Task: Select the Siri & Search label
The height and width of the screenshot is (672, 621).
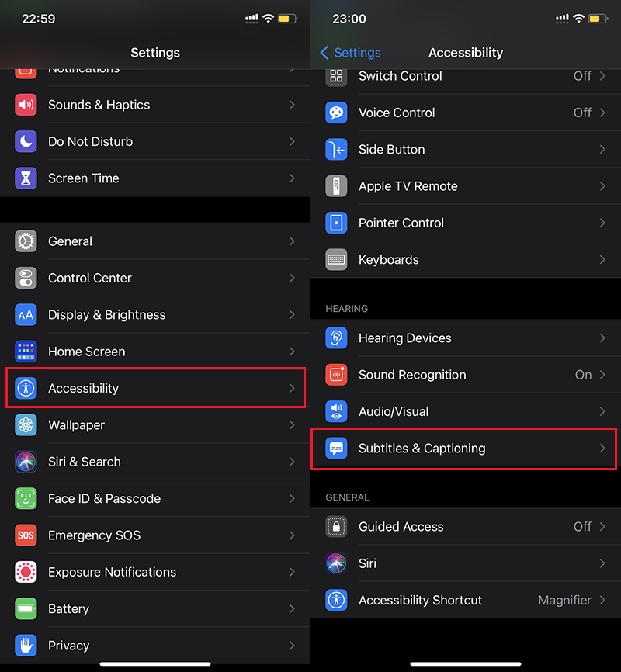Action: (85, 462)
